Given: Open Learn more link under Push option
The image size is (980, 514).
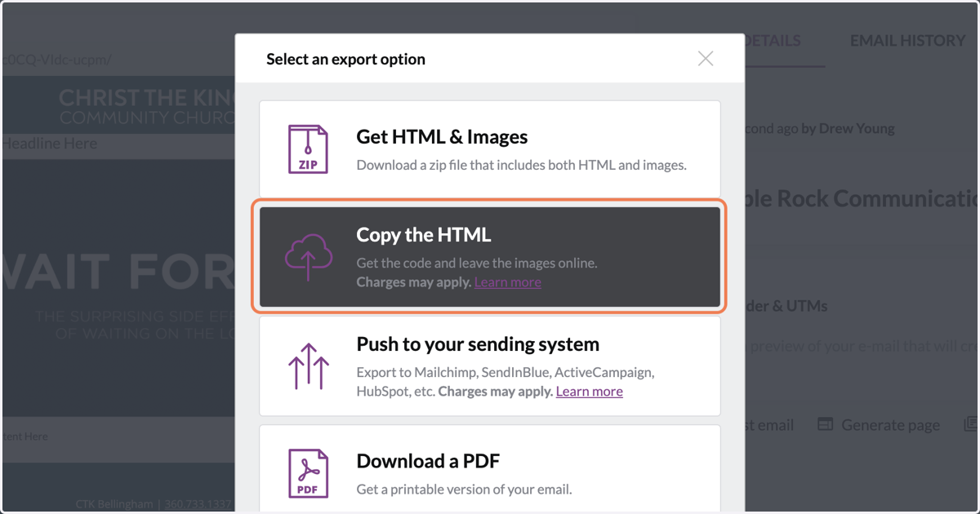Looking at the screenshot, I should (589, 392).
